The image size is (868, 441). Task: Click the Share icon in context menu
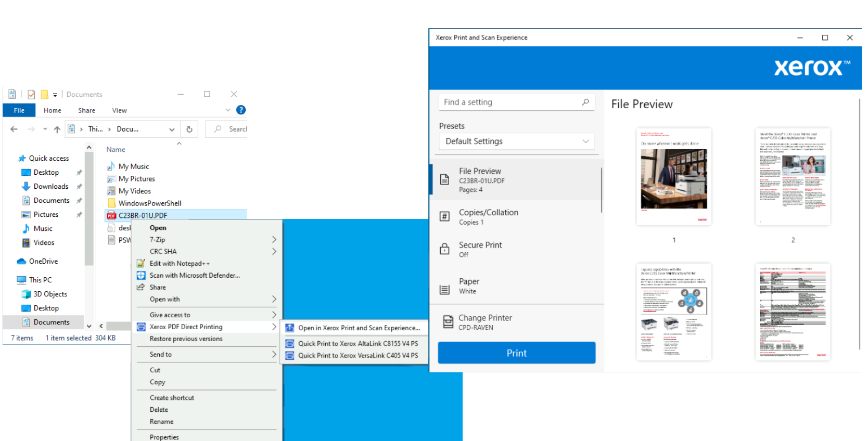point(141,287)
